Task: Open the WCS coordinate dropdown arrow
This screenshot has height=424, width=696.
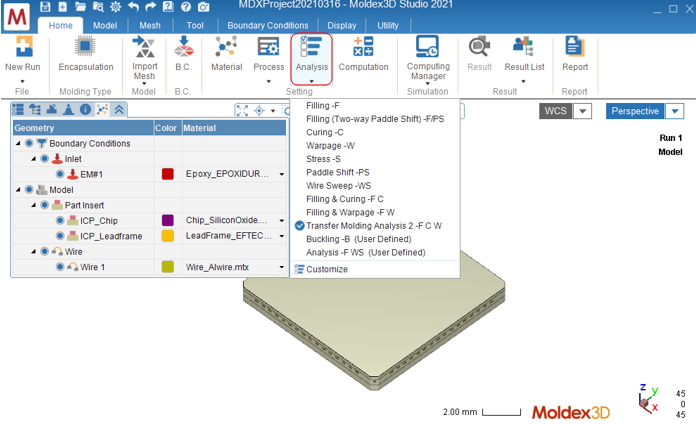Action: tap(582, 111)
